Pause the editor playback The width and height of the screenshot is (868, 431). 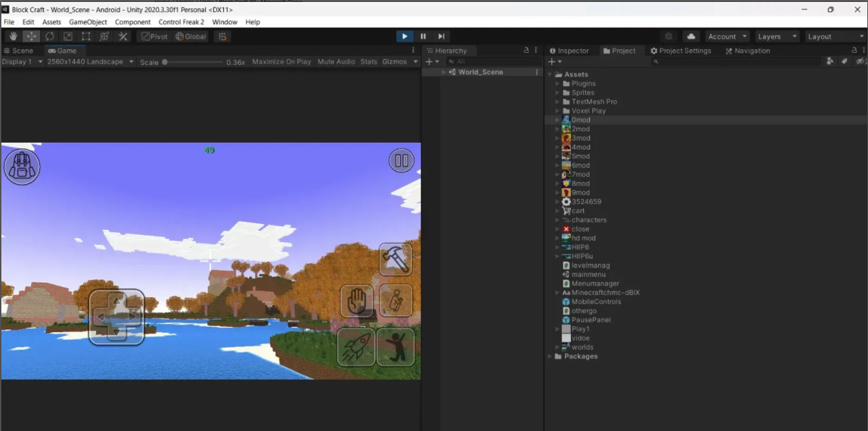423,37
